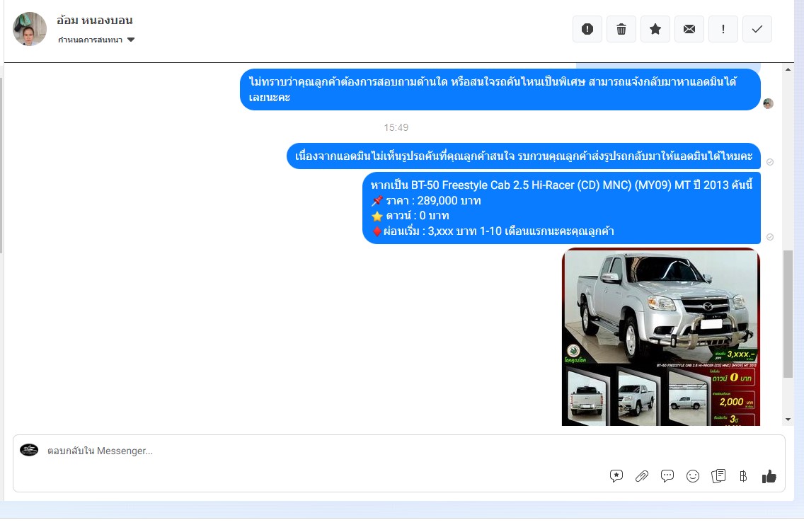Image resolution: width=804 pixels, height=532 pixels.
Task: Star this conversation as follow-up
Action: 655,29
